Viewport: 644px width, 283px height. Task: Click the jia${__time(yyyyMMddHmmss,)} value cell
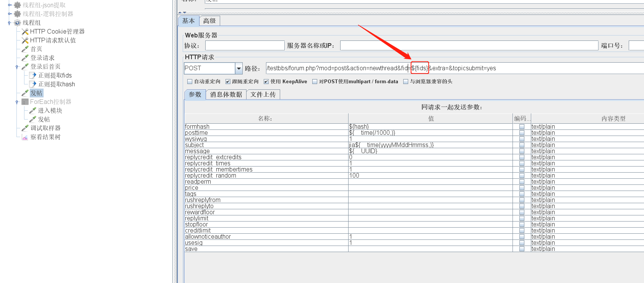tap(430, 145)
